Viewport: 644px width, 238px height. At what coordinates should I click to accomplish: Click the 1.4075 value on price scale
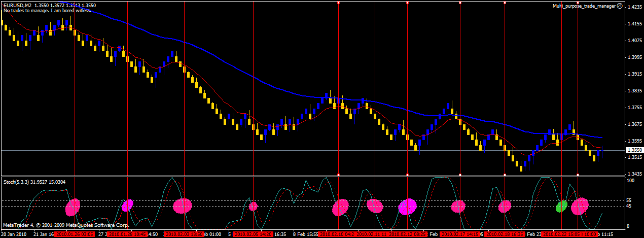[634, 41]
